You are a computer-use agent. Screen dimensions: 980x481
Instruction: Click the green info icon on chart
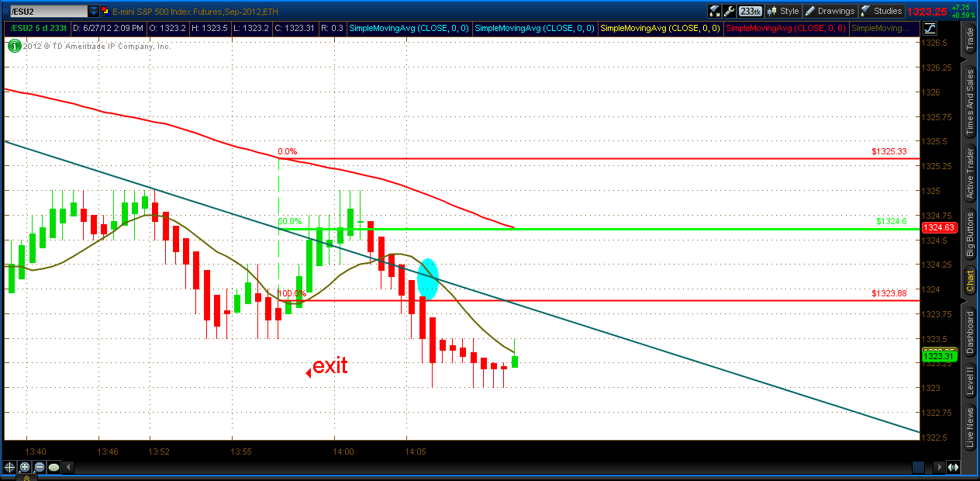click(14, 46)
